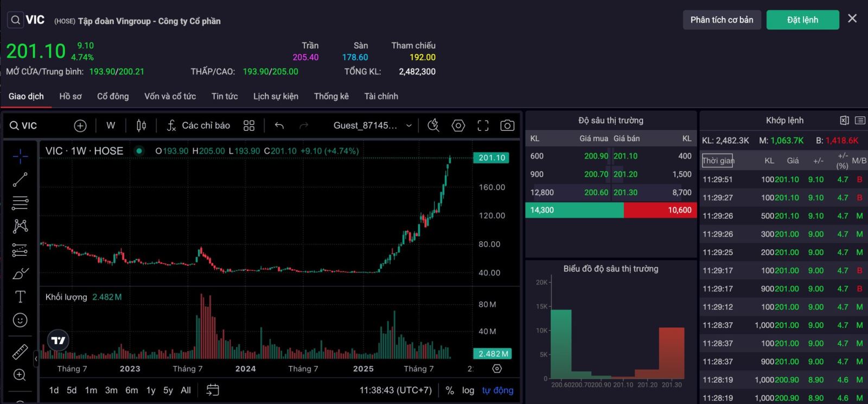This screenshot has height=404, width=868.
Task: Click the TradingView logo on the chart
Action: 58,340
